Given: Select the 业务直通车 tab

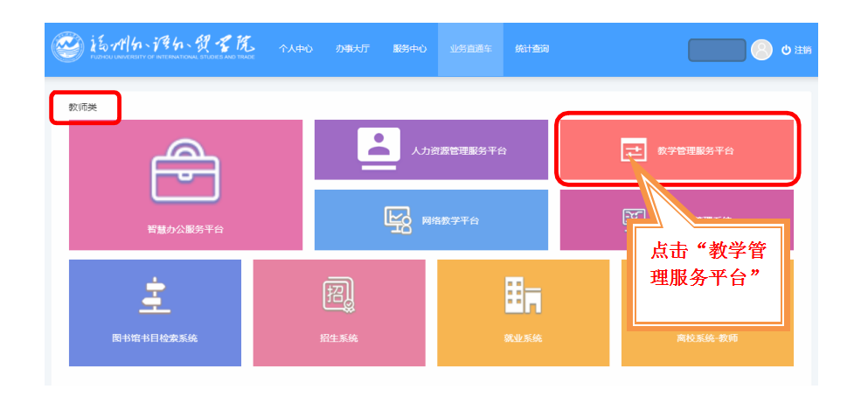Looking at the screenshot, I should pyautogui.click(x=470, y=49).
